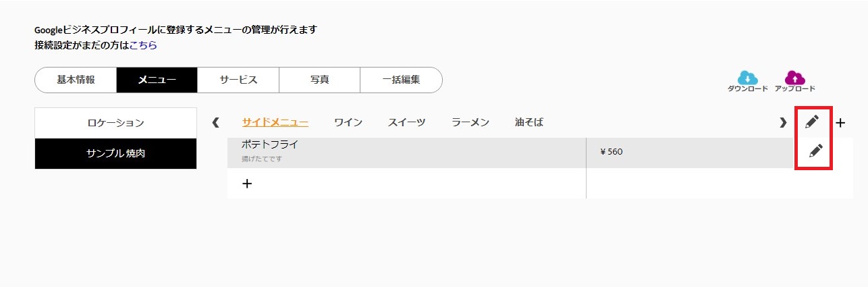Add a new menu item row

247,183
